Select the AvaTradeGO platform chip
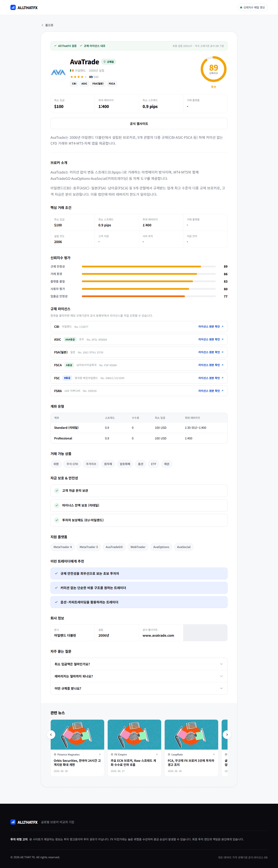This screenshot has height=868, width=278. pos(114,547)
